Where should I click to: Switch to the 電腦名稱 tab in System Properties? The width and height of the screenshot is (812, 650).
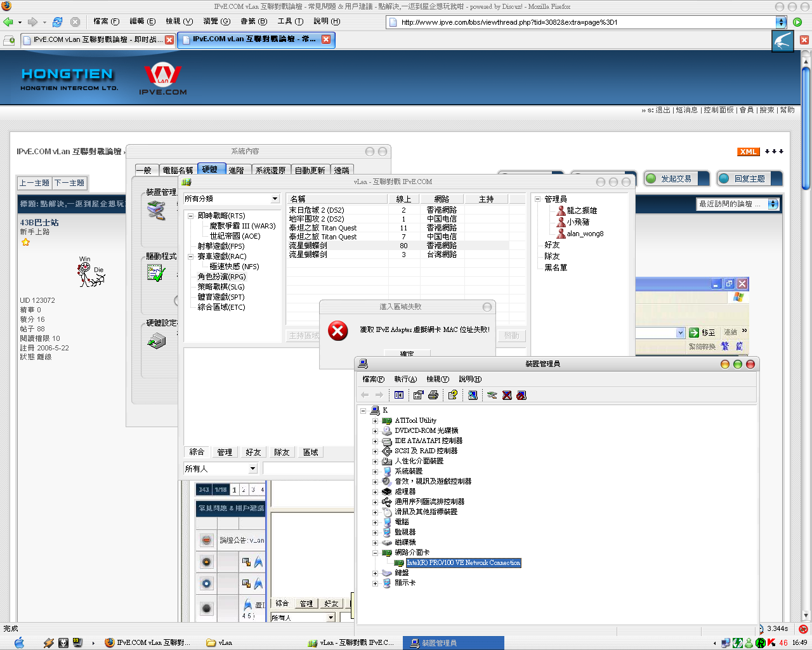pos(178,170)
